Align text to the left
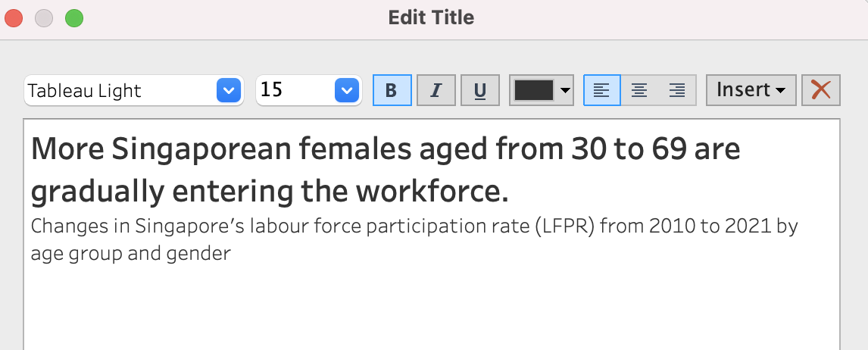Viewport: 868px width, 350px height. [601, 90]
